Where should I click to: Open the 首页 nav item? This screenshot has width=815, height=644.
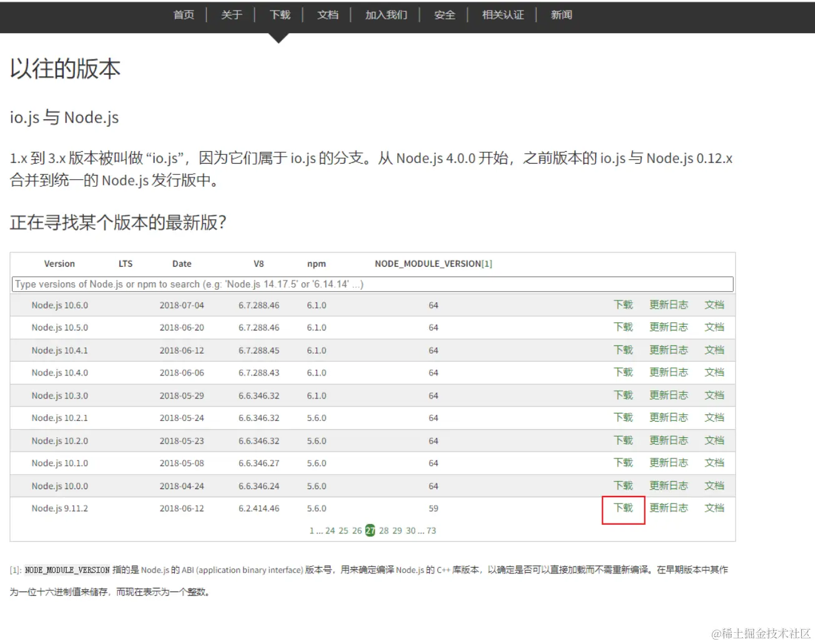(x=184, y=14)
